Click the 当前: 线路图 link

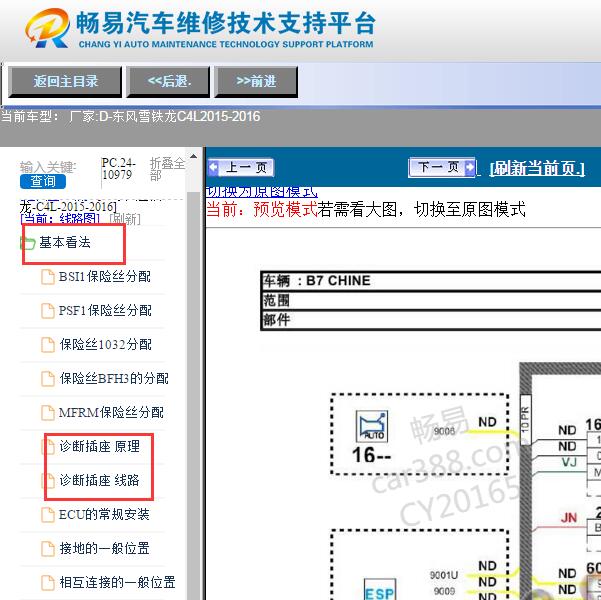pos(59,219)
